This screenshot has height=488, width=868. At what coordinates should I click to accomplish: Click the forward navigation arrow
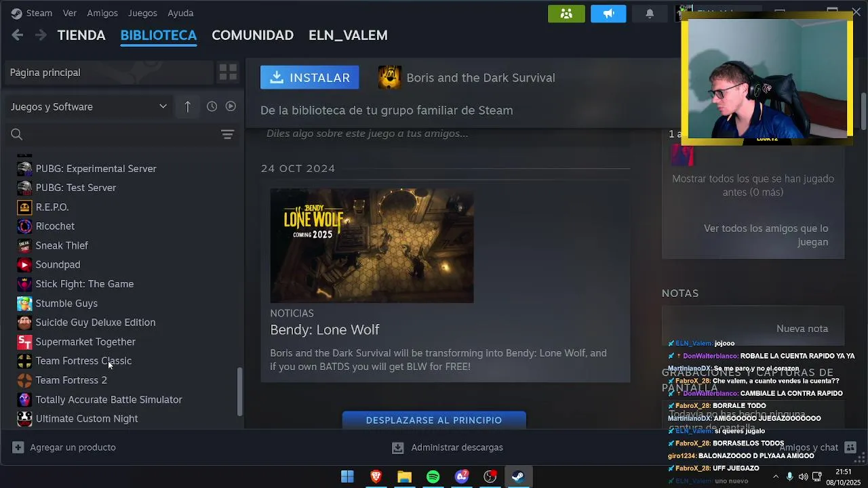41,35
